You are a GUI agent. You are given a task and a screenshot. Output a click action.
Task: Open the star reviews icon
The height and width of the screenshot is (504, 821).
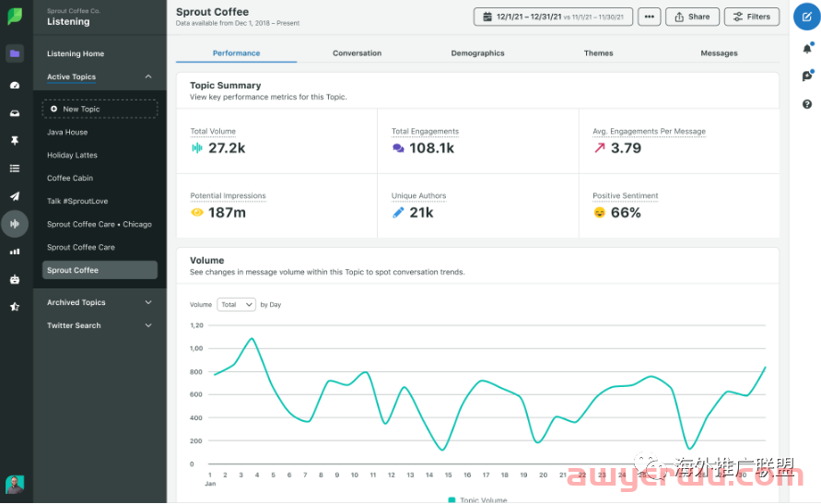tap(15, 307)
